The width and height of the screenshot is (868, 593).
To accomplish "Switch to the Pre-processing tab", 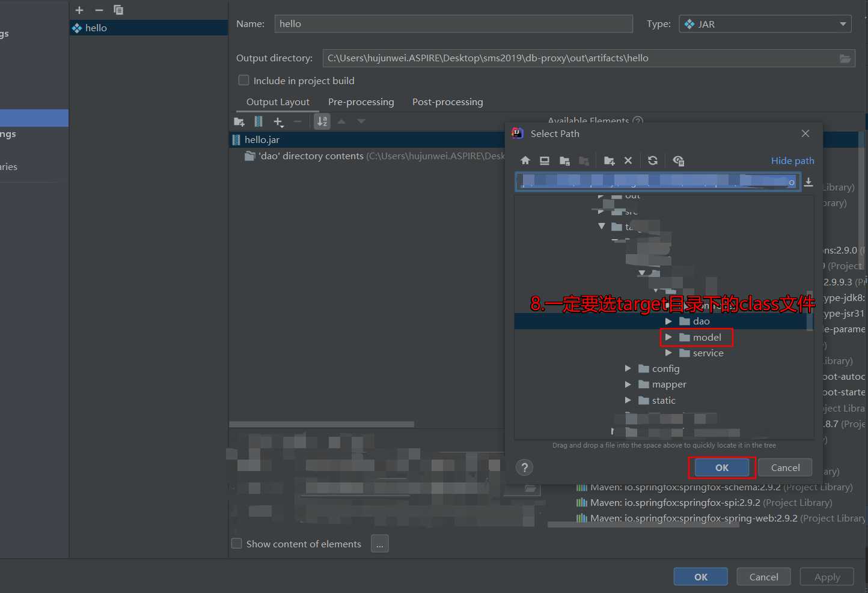I will pyautogui.click(x=361, y=102).
